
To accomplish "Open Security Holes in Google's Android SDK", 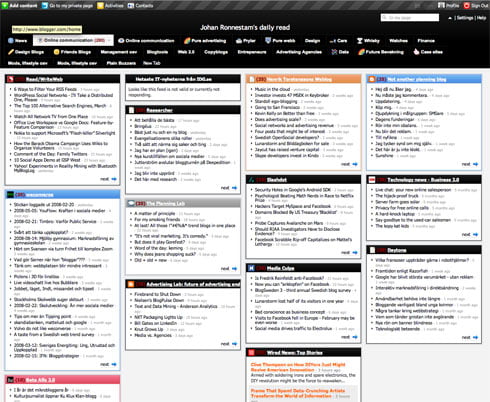I will coord(293,190).
